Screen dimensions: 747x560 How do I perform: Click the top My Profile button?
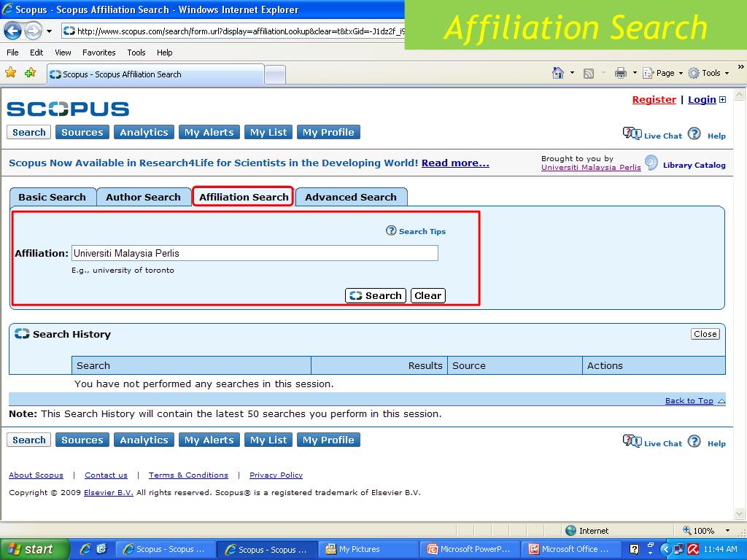tap(328, 133)
